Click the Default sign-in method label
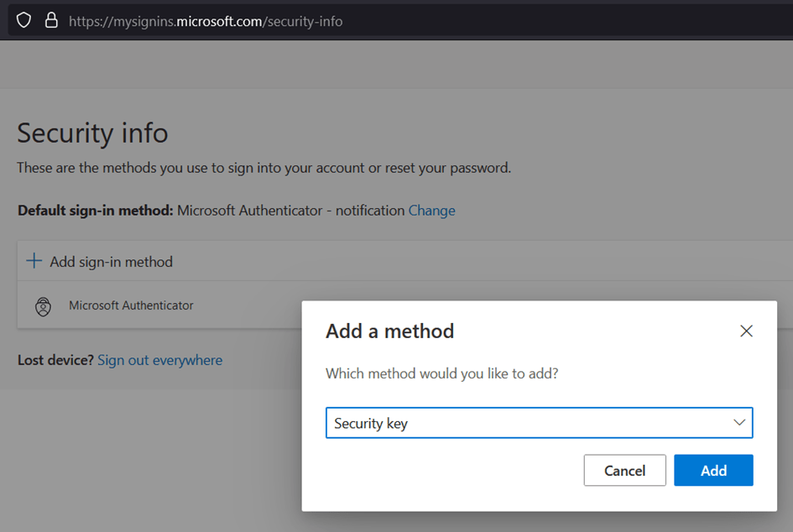 (x=95, y=211)
